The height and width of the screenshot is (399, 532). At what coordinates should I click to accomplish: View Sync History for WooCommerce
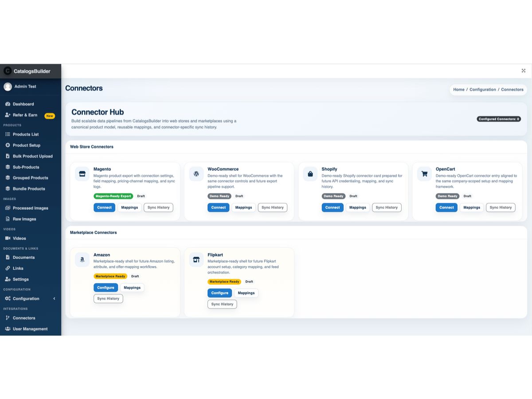[273, 207]
